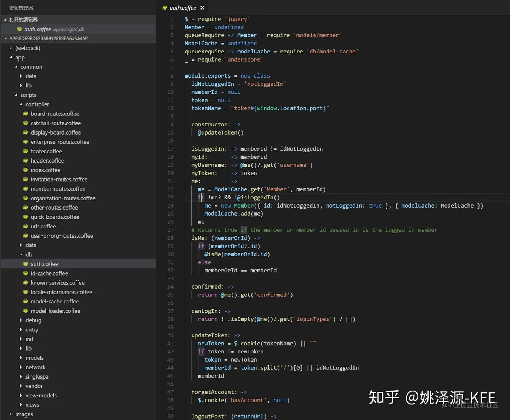Click the organization-routes.coffee file icon
510x420 pixels.
point(25,198)
